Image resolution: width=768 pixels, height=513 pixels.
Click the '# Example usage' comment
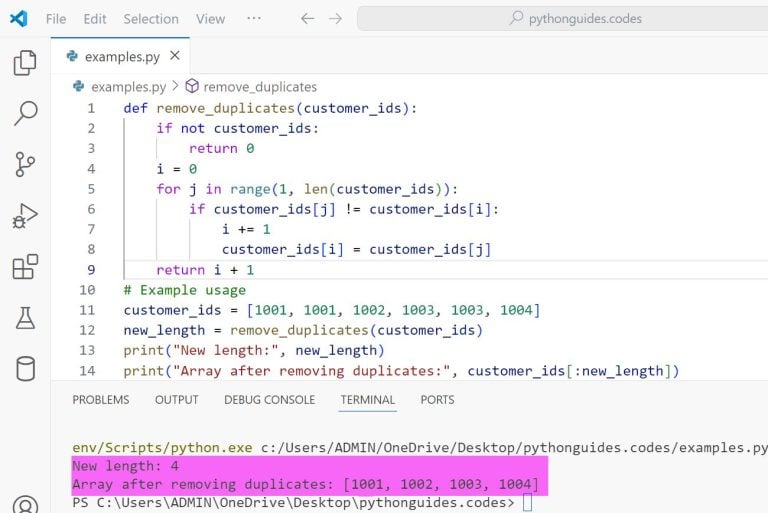pos(185,290)
